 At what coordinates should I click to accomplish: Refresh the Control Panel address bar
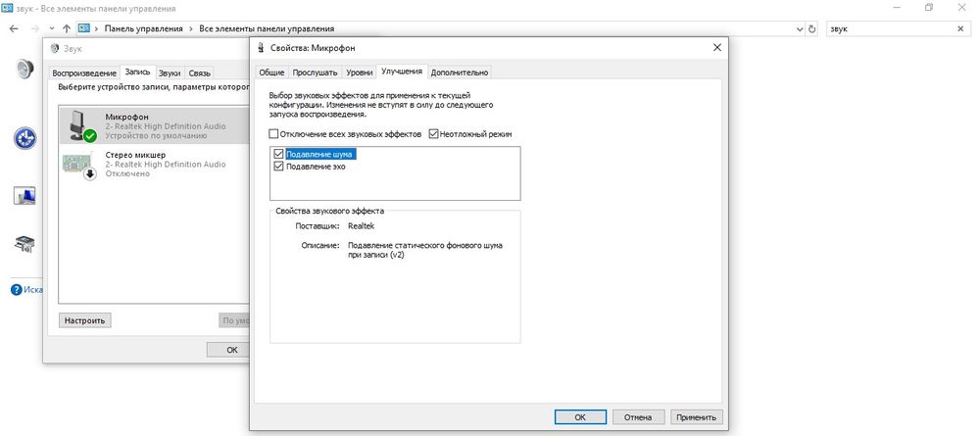pos(811,28)
